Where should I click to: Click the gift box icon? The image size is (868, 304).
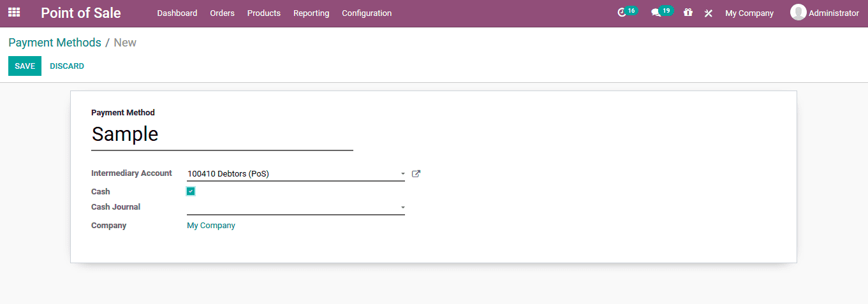coord(688,12)
